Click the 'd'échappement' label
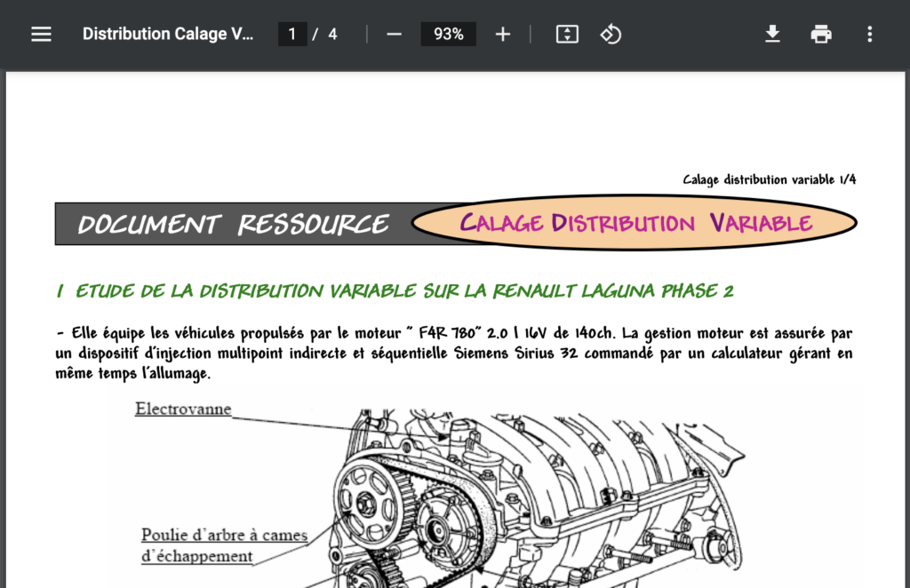Viewport: 910px width, 588px height. tap(197, 556)
